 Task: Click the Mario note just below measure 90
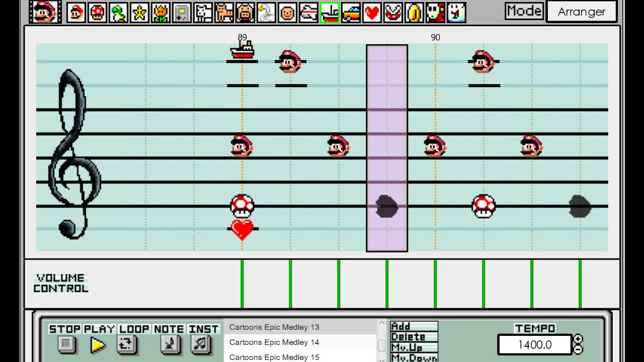tap(435, 146)
